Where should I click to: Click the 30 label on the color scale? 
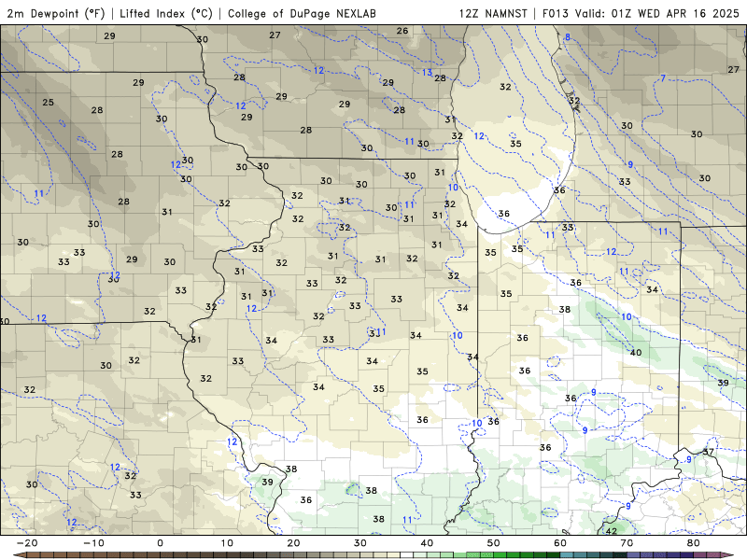(x=360, y=543)
